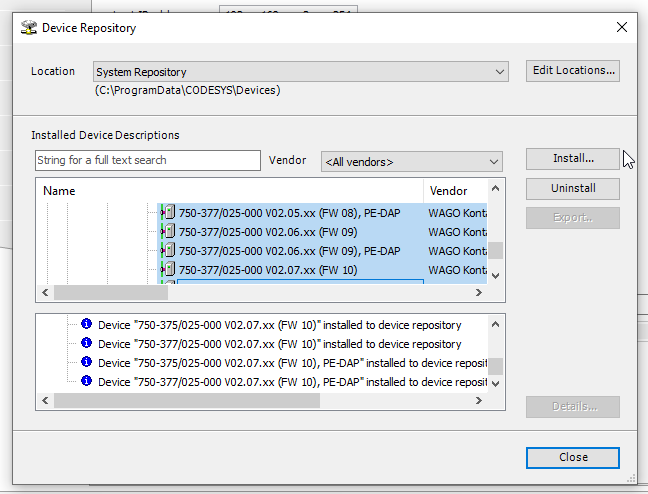This screenshot has height=494, width=648.
Task: Click info icon of 750-377 (FW 10), PE-DAP message
Action: 86,381
